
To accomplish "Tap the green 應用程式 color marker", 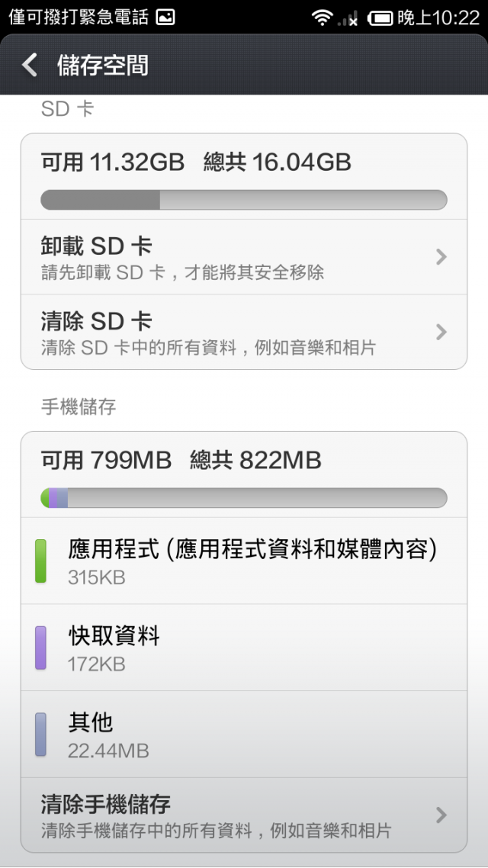I will tap(40, 561).
